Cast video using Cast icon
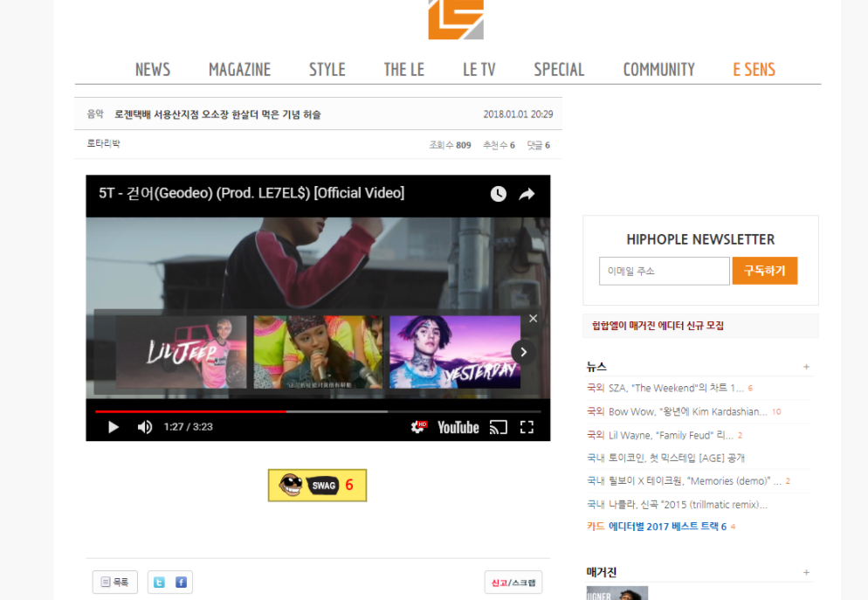 (x=498, y=427)
